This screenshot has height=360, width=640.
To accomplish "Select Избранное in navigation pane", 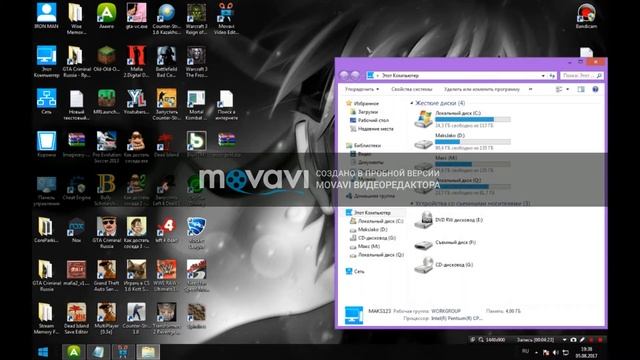I will pos(362,103).
